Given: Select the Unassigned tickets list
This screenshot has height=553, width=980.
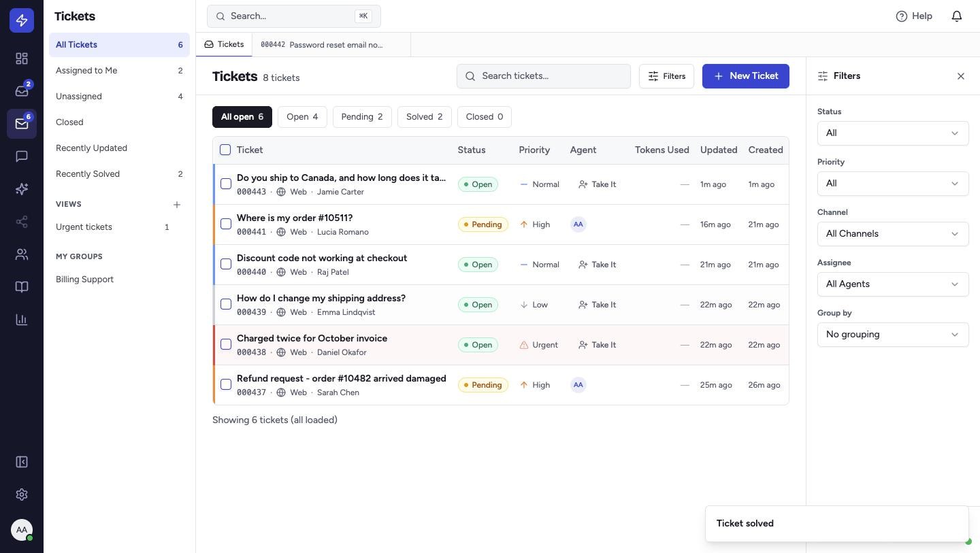Looking at the screenshot, I should click(119, 97).
